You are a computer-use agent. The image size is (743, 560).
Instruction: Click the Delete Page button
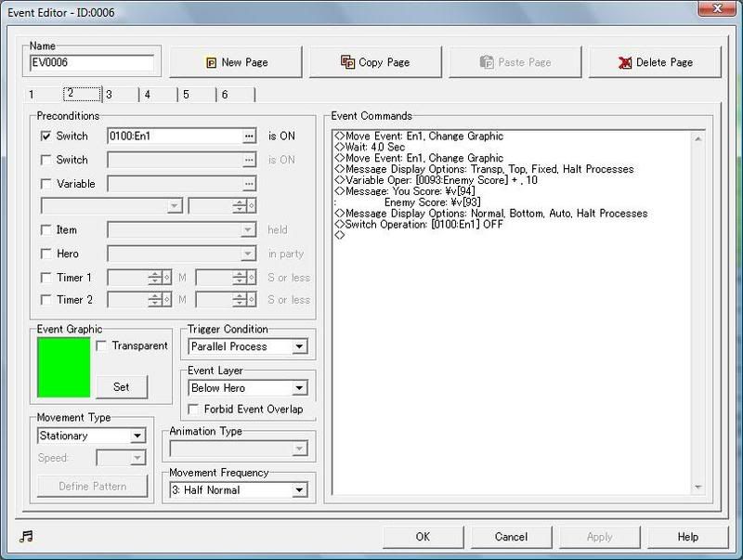click(655, 62)
